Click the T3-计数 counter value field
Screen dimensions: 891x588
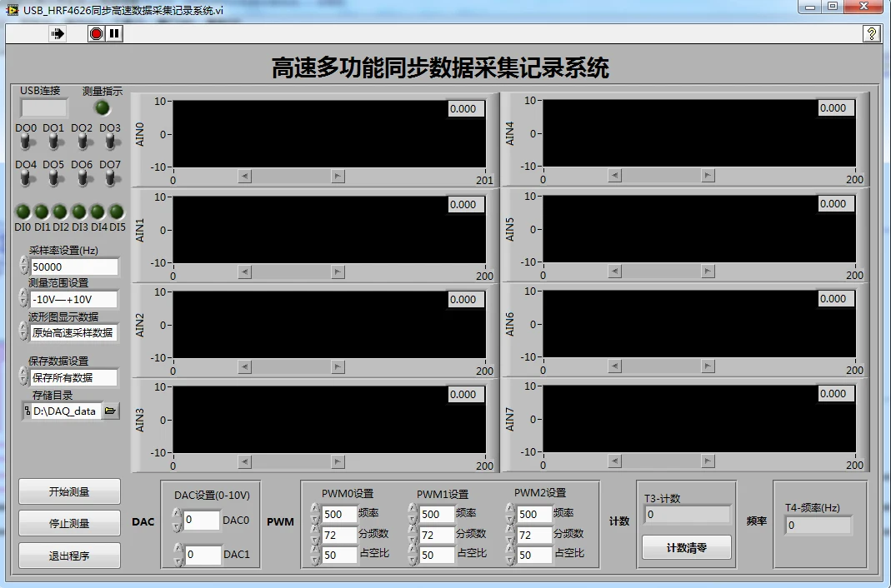tap(687, 514)
